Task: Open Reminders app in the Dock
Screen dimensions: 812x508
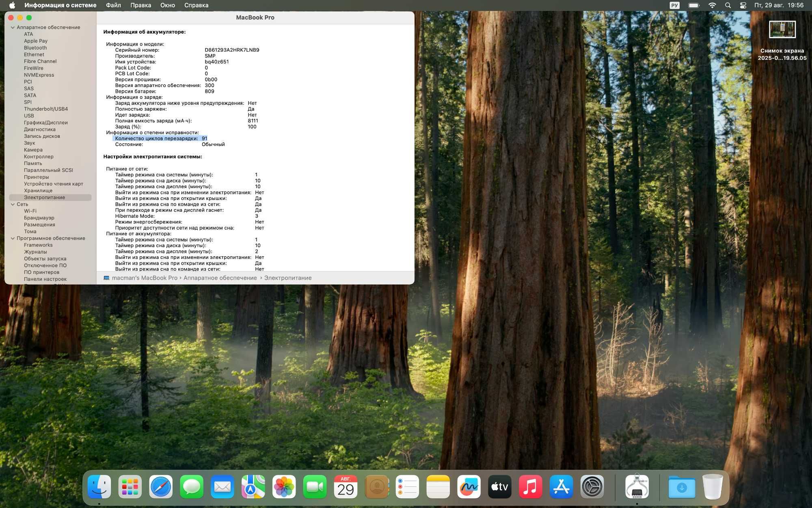Action: 407,486
